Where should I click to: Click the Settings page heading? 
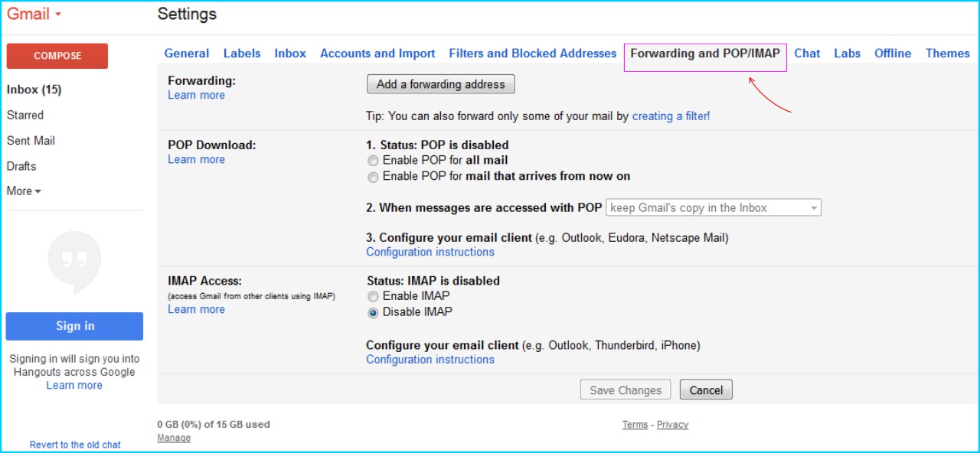click(x=187, y=14)
